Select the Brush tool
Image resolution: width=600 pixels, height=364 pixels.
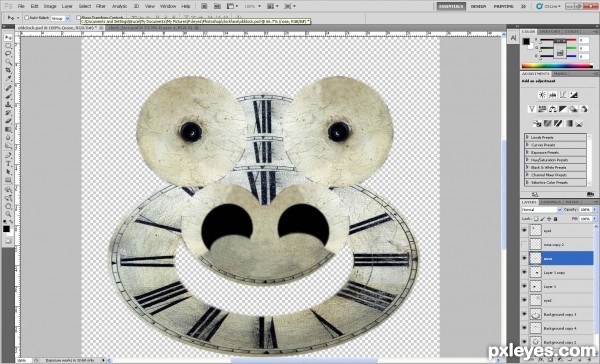pos(8,96)
